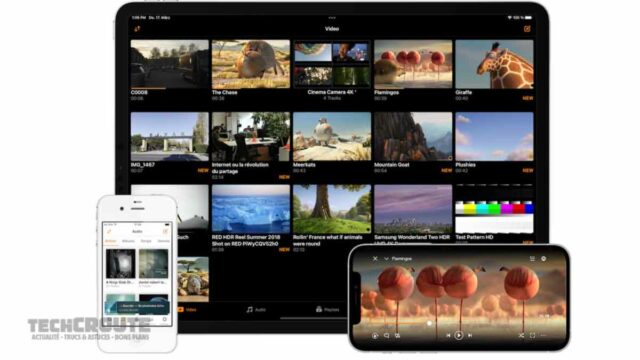Tap the edit icon top-right of iPad
Image resolution: width=640 pixels, height=360 pixels.
[527, 29]
